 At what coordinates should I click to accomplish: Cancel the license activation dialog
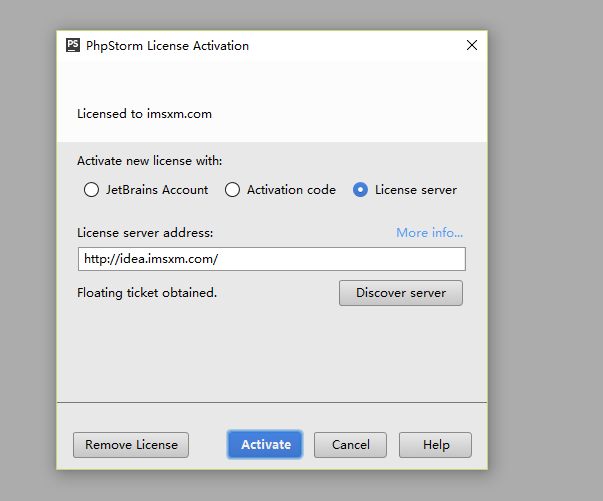tap(350, 445)
